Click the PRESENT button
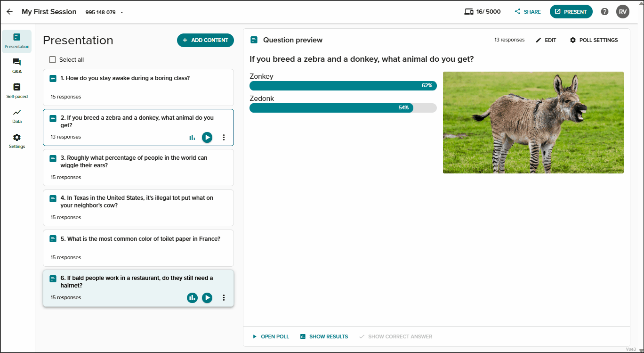The image size is (644, 353). pyautogui.click(x=571, y=12)
